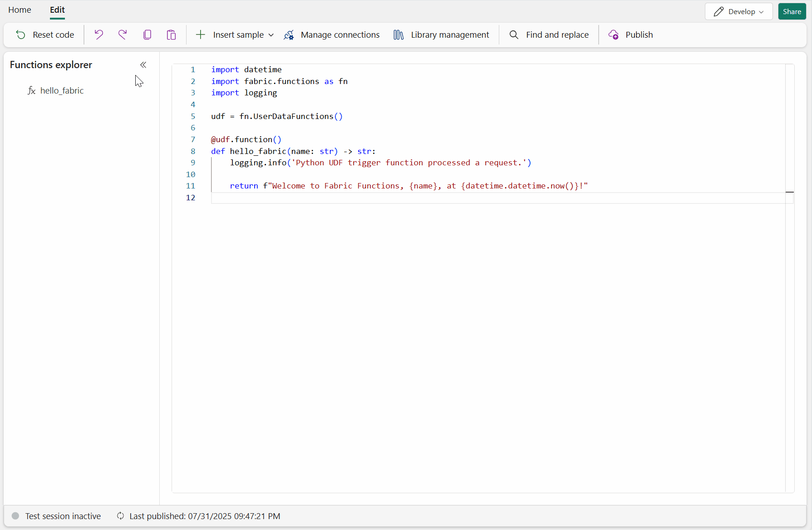Select the hello_fabric function in Functions explorer
812x530 pixels.
[x=62, y=90]
